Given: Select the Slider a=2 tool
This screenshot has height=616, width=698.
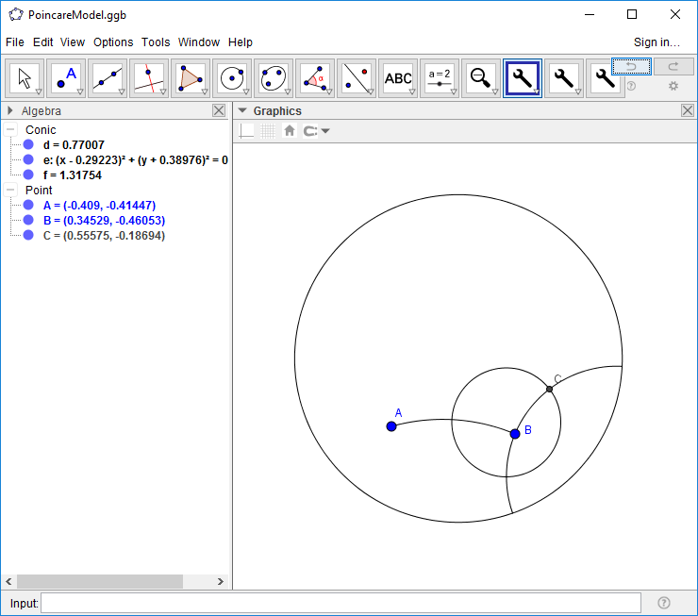Looking at the screenshot, I should [440, 78].
